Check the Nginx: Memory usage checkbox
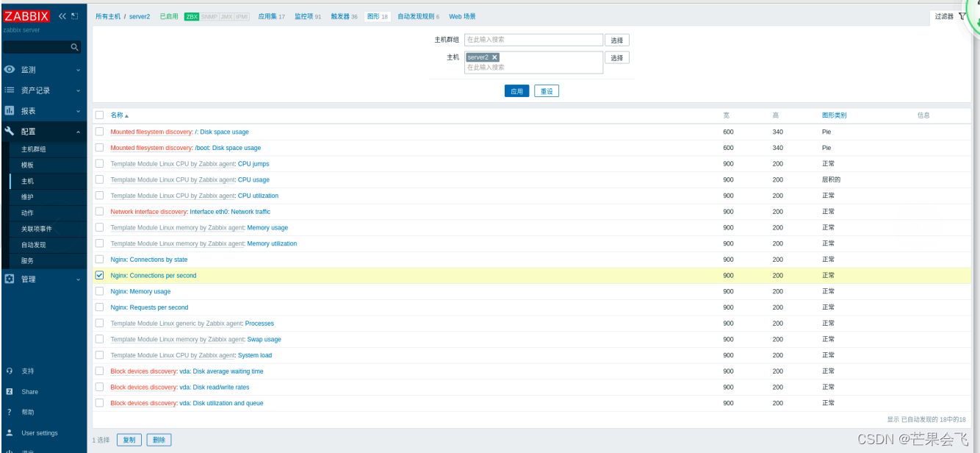 tap(99, 291)
